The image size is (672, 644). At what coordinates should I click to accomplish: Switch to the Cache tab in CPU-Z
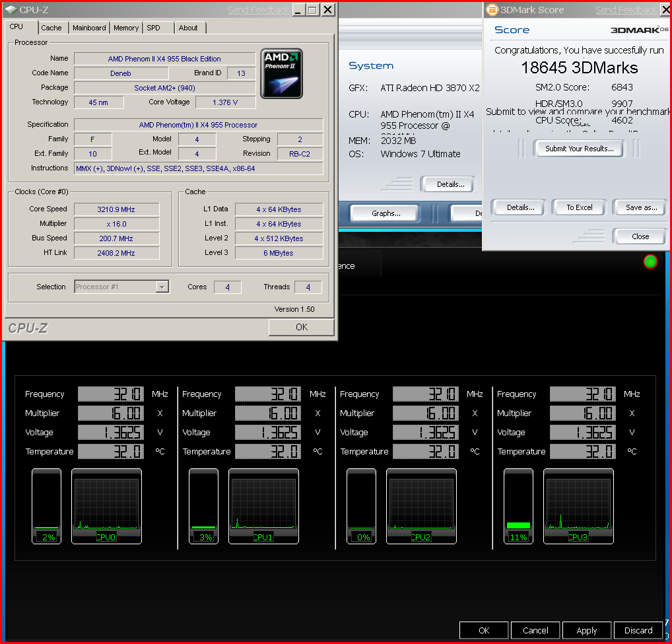click(51, 28)
